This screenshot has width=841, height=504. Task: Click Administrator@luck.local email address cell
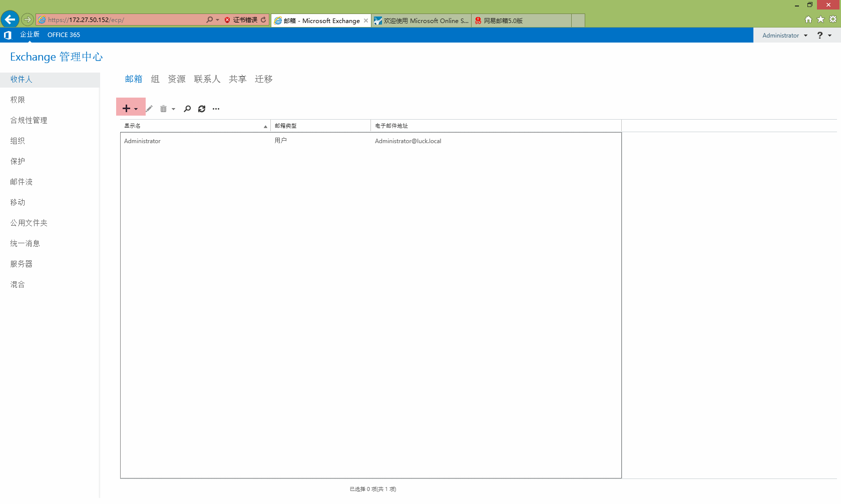[408, 141]
